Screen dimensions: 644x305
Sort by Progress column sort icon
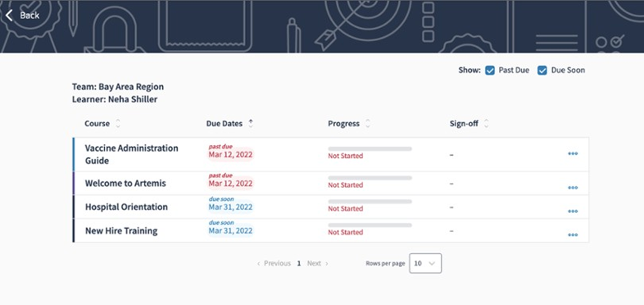(368, 124)
